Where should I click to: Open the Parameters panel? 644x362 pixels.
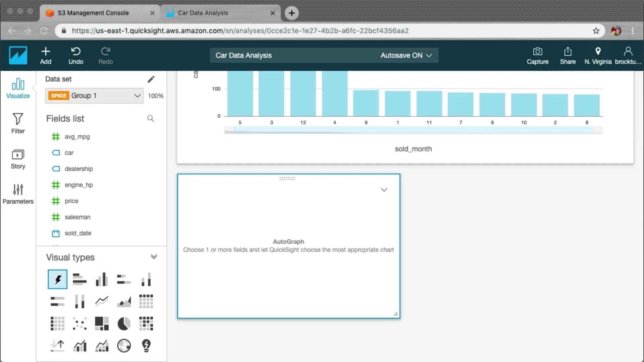(18, 194)
